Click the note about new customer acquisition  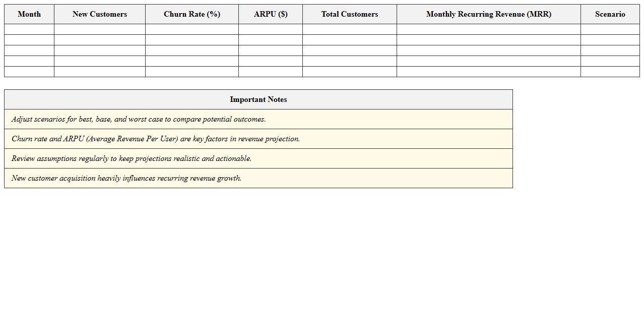point(126,178)
